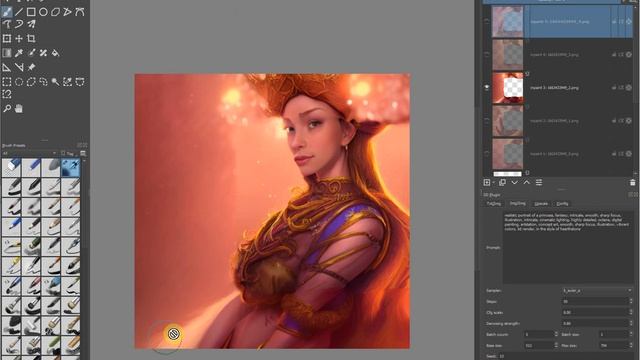Adjust the Batch size spinbox arrows

click(x=631, y=335)
